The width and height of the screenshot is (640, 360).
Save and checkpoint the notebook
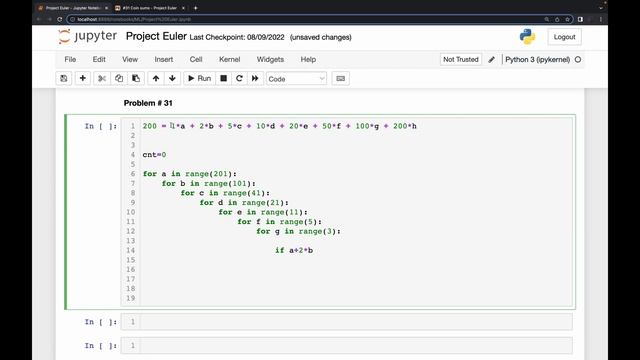tap(64, 78)
